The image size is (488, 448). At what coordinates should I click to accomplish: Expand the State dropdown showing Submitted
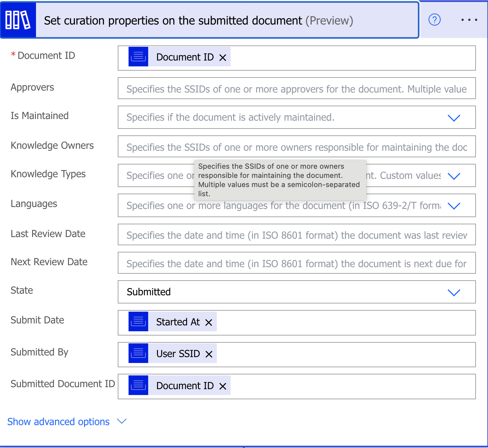tap(454, 292)
